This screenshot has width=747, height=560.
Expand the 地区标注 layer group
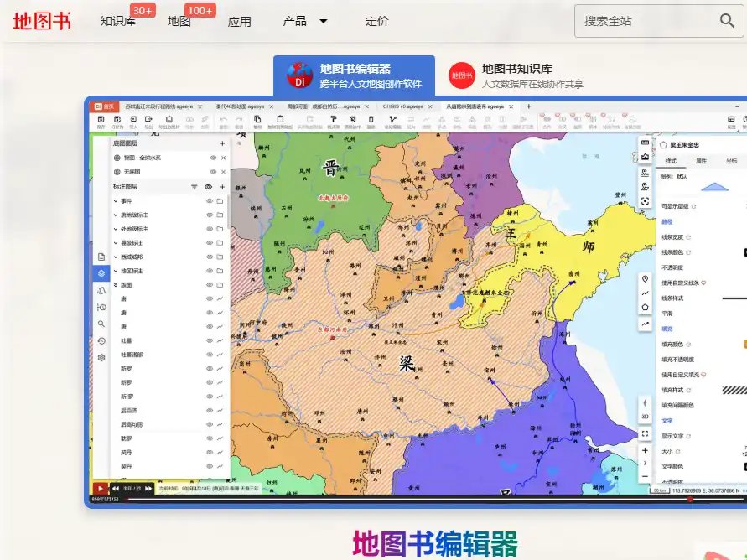[116, 271]
